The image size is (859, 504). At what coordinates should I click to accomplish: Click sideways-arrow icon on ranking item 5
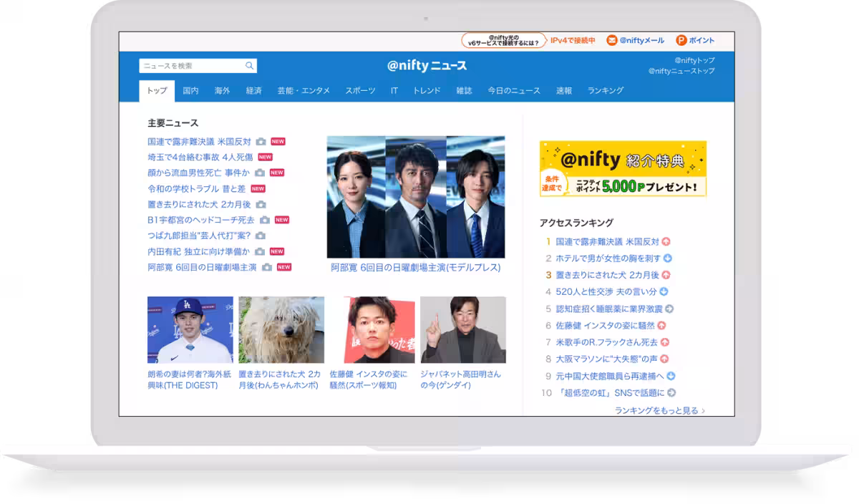pyautogui.click(x=669, y=309)
